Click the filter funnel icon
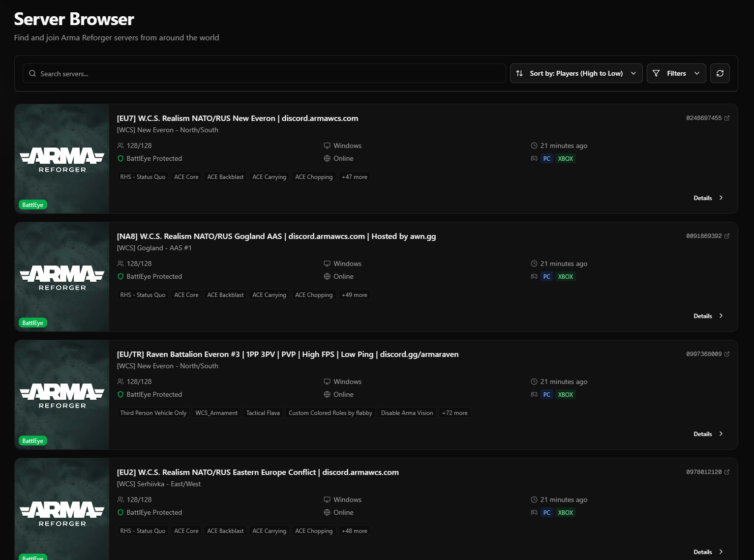Screen dimensions: 754x560 pyautogui.click(x=656, y=73)
